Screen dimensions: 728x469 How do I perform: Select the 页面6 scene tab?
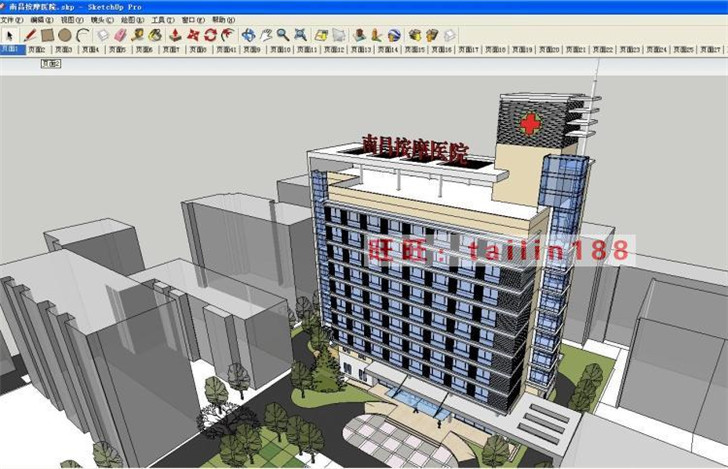pyautogui.click(x=144, y=49)
